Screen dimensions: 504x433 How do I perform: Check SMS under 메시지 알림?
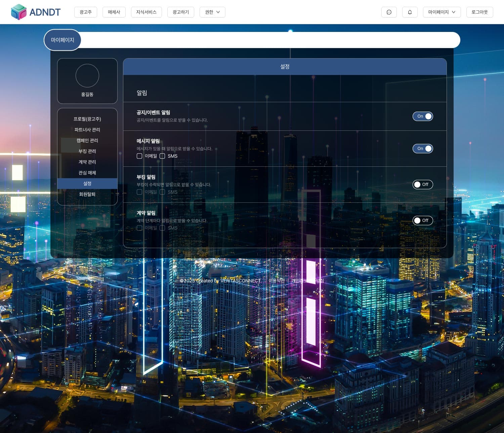click(x=162, y=156)
